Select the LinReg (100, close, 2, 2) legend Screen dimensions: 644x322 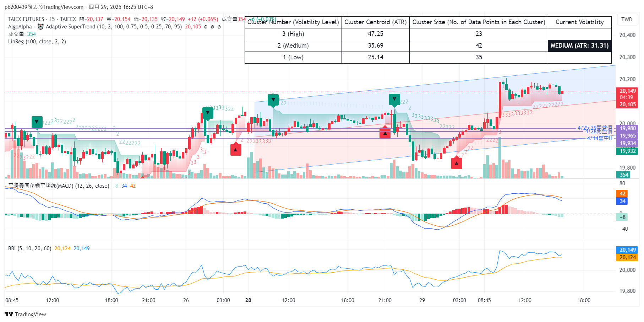(x=37, y=42)
